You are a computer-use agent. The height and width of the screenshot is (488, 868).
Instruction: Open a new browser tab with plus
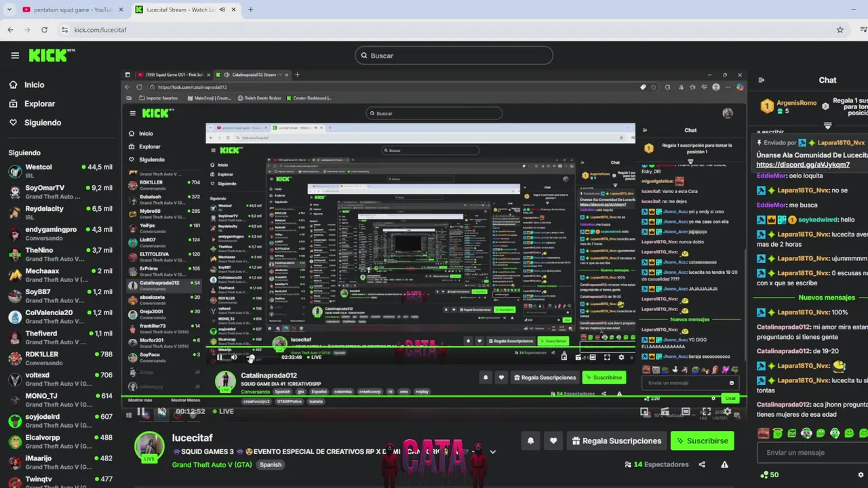[x=250, y=9]
